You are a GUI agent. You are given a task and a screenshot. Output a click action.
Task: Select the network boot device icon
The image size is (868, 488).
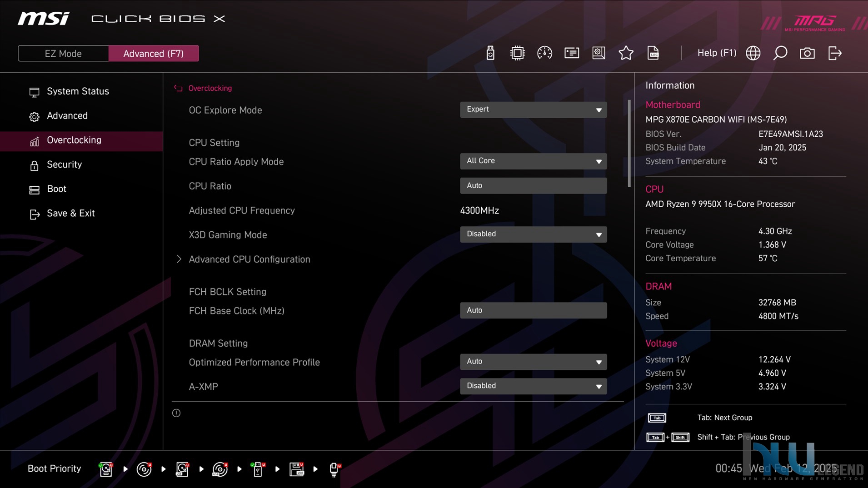tap(334, 469)
